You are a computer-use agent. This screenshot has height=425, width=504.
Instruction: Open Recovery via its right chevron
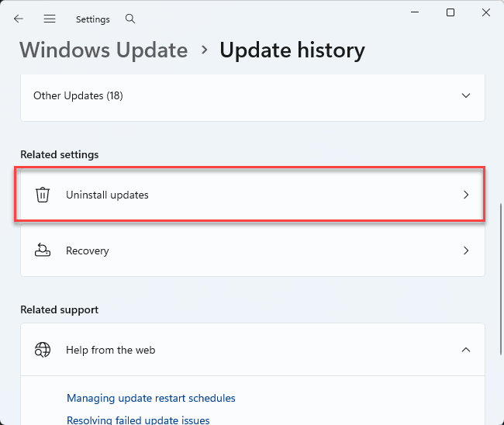466,251
